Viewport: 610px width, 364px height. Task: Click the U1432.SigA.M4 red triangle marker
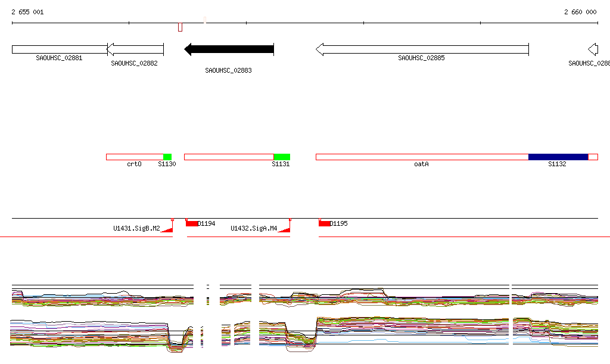point(284,230)
